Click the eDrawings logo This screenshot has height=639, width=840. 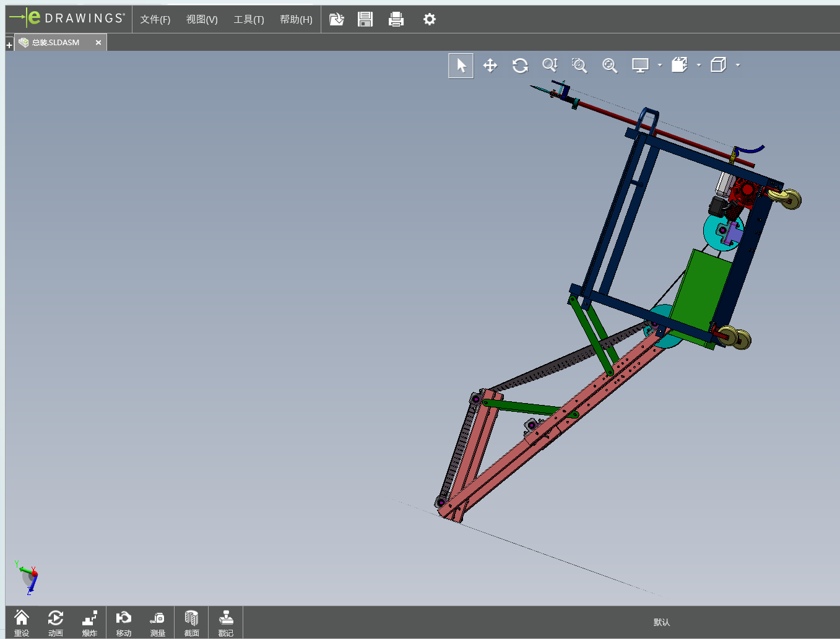(x=67, y=18)
